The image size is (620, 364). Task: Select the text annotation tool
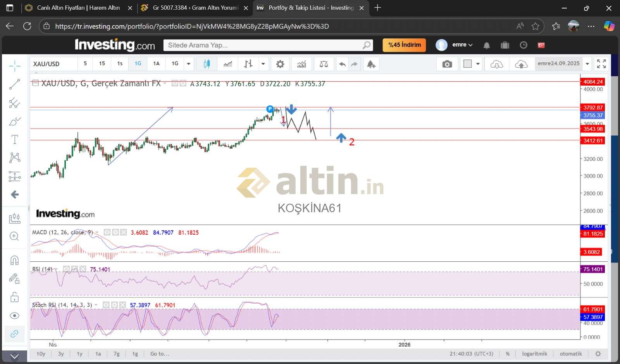[x=15, y=139]
